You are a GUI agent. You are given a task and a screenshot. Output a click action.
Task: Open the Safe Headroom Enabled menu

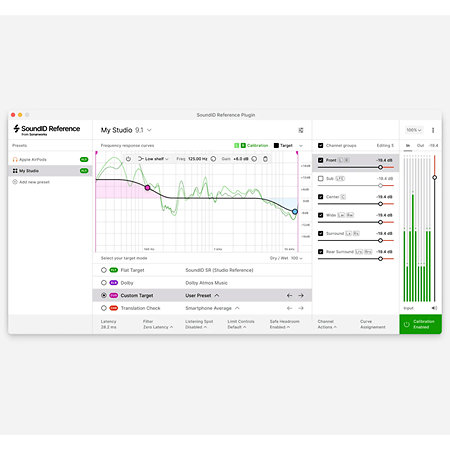tap(284, 324)
